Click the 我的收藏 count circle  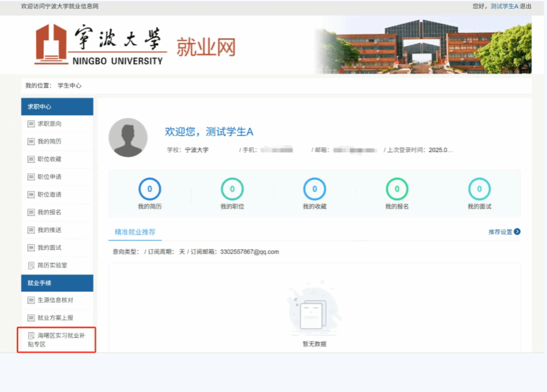pyautogui.click(x=315, y=189)
